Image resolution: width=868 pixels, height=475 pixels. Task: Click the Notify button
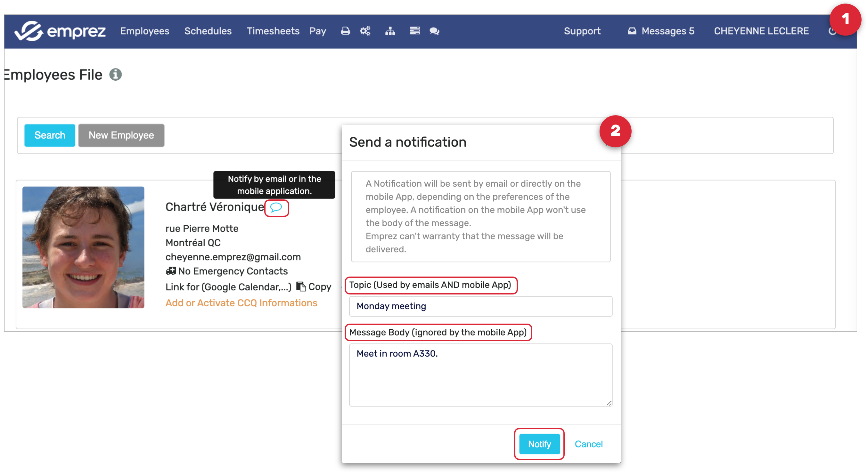point(539,444)
